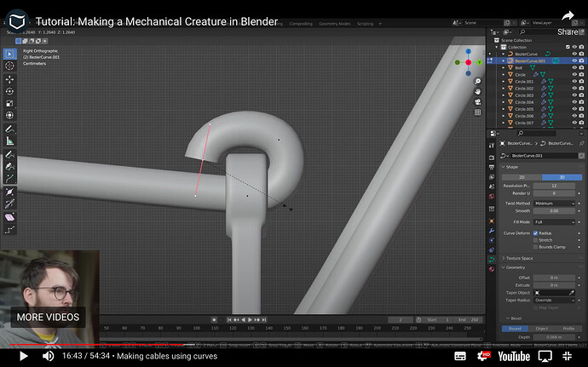
Task: Open the Twist Method dropdown
Action: pos(554,204)
